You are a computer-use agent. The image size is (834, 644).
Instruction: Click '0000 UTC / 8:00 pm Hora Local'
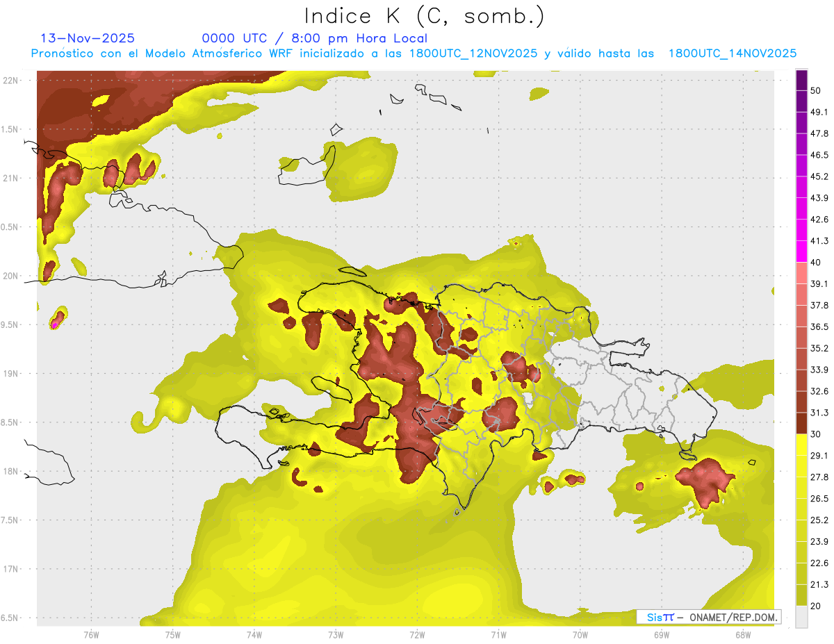[x=315, y=38]
